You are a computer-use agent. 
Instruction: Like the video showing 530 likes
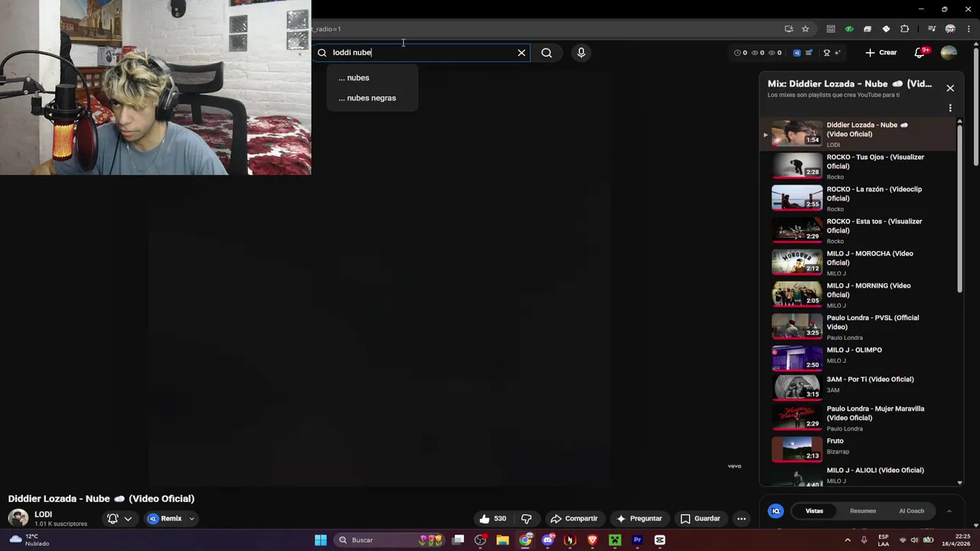click(x=493, y=518)
